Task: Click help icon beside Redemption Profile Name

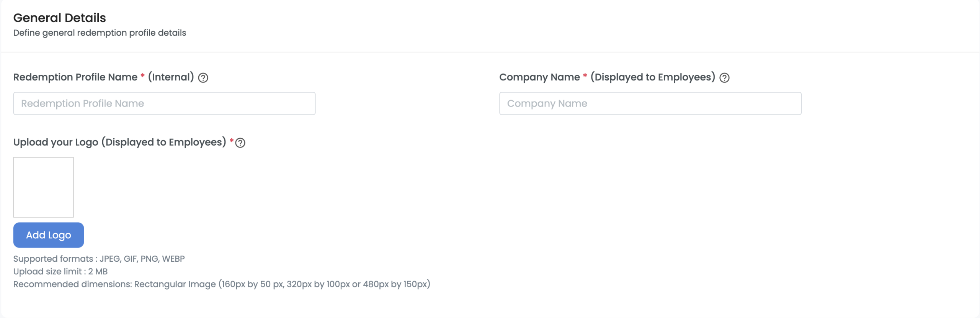Action: click(x=203, y=78)
